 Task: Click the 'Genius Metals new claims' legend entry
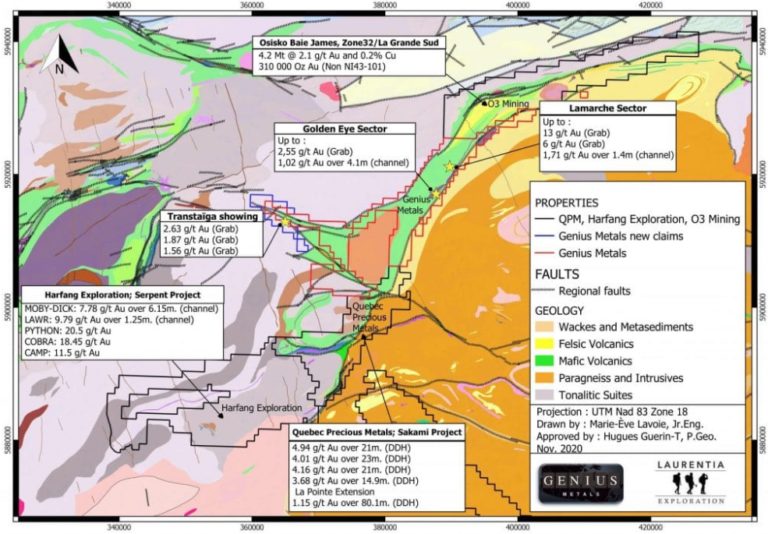(x=609, y=236)
